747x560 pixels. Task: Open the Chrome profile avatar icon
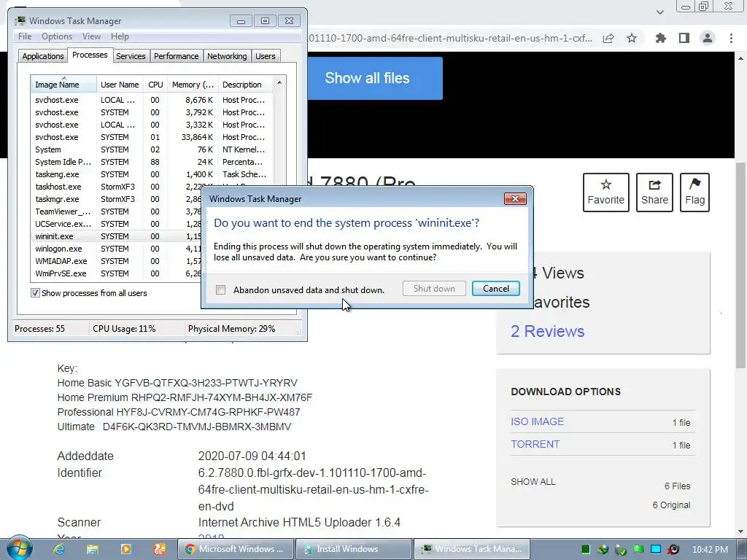[x=708, y=38]
